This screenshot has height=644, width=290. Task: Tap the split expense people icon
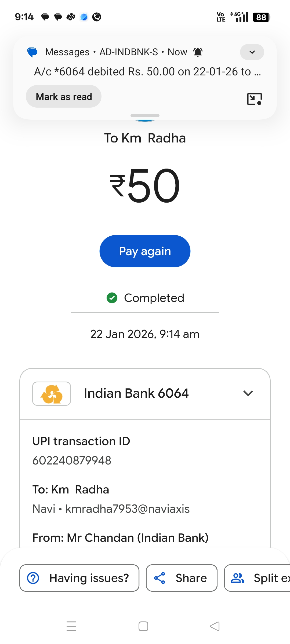[238, 578]
